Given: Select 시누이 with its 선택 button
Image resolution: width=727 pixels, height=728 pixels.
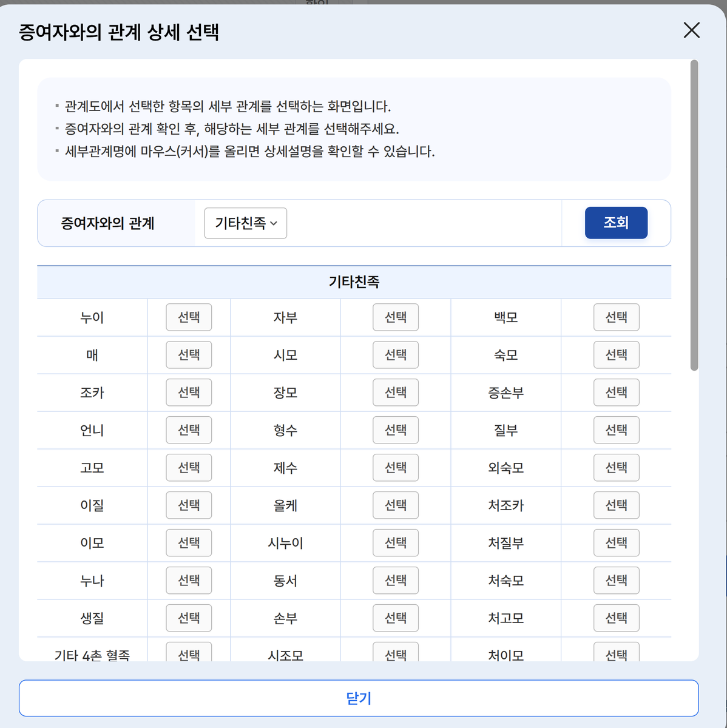Looking at the screenshot, I should pos(396,543).
